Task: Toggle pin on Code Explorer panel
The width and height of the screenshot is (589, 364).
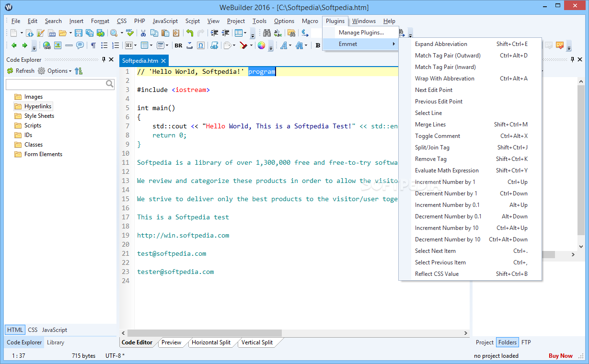Action: click(104, 59)
